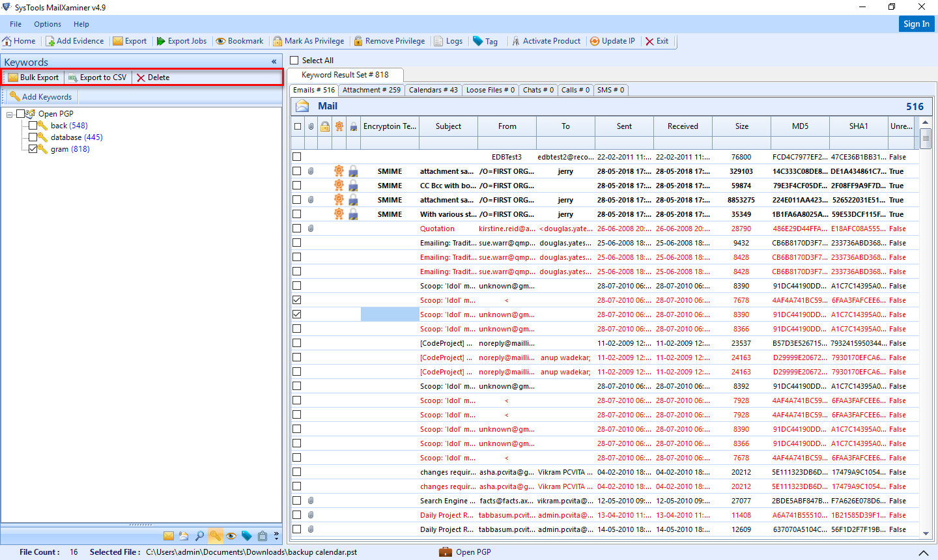Click the Export folder icon
The height and width of the screenshot is (560, 938).
coord(118,41)
